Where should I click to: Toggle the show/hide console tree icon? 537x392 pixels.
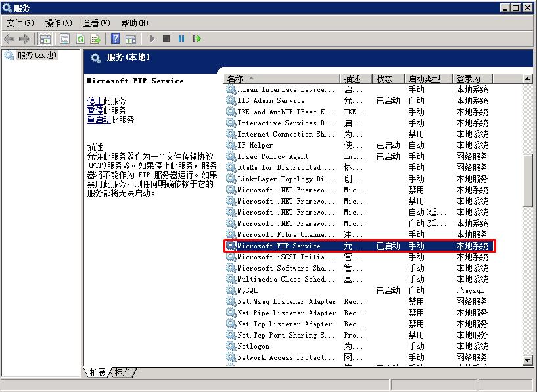45,39
